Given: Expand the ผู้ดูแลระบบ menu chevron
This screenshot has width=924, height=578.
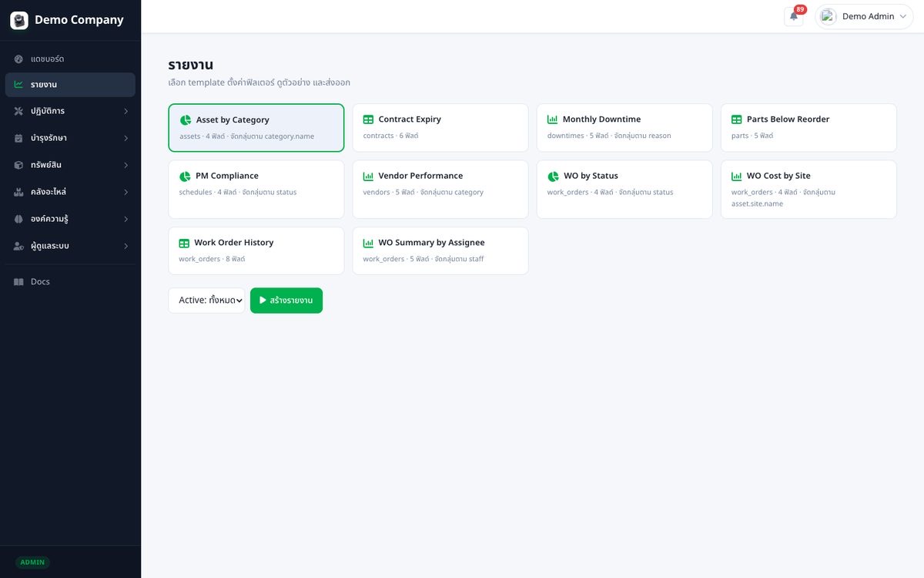Looking at the screenshot, I should [x=126, y=246].
